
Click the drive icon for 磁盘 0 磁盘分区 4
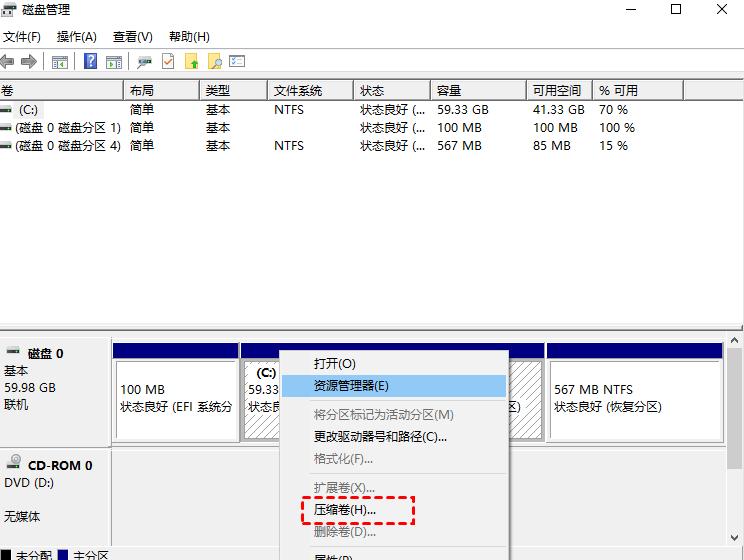[x=6, y=146]
